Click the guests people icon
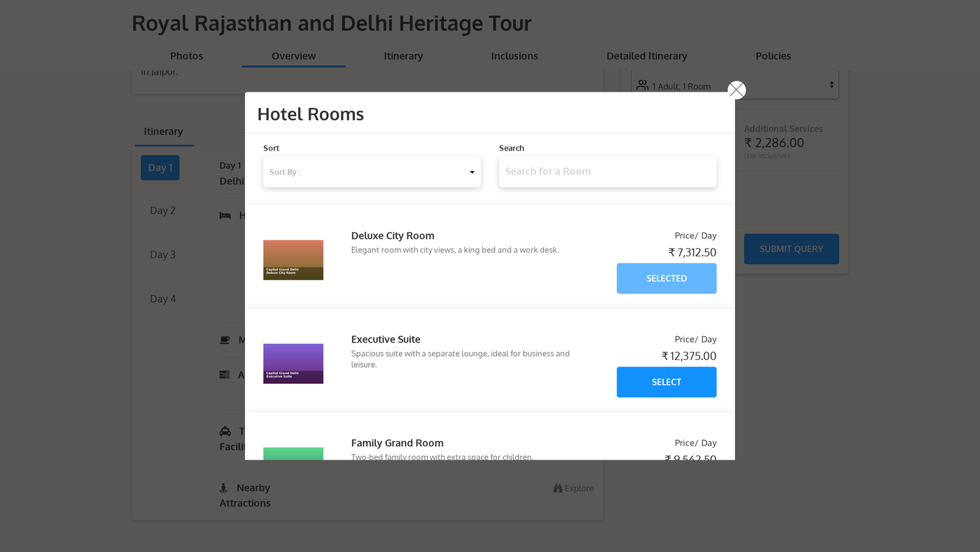The width and height of the screenshot is (980, 552). 642,85
